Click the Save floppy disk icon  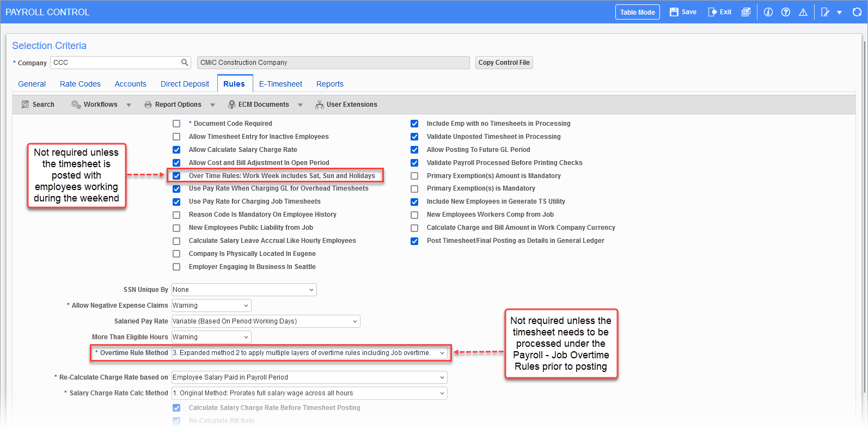(x=674, y=12)
